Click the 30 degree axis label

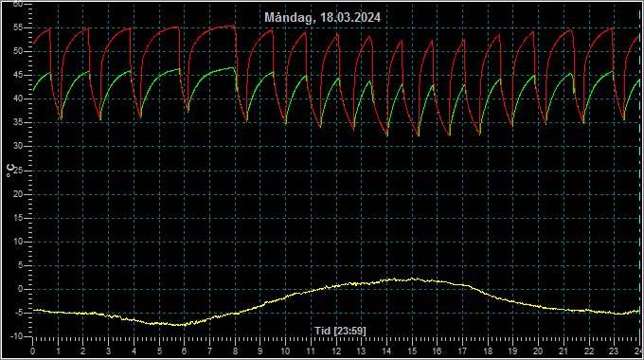18,146
